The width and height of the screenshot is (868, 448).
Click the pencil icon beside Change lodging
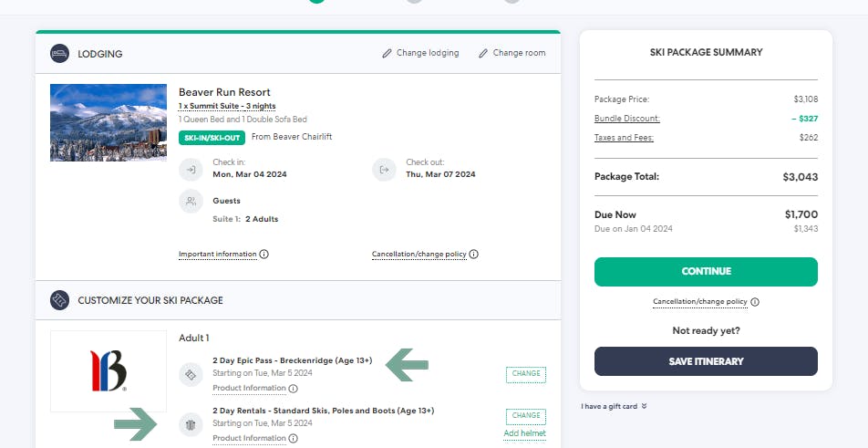pyautogui.click(x=387, y=53)
